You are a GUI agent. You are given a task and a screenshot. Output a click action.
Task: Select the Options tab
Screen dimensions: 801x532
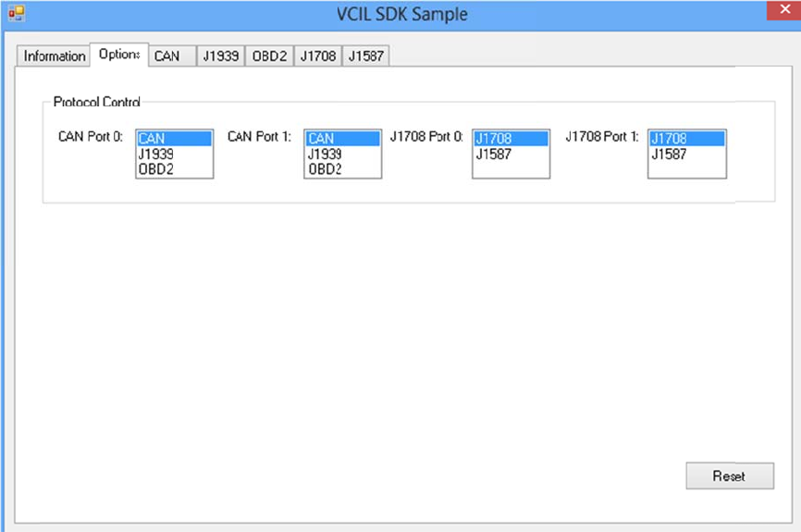[119, 55]
